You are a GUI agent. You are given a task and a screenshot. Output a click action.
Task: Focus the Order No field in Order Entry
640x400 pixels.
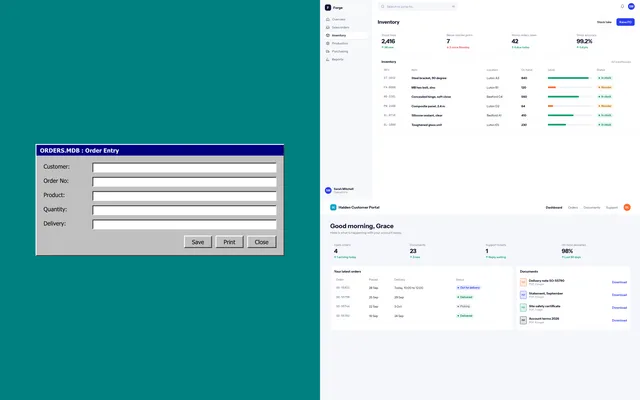point(184,182)
